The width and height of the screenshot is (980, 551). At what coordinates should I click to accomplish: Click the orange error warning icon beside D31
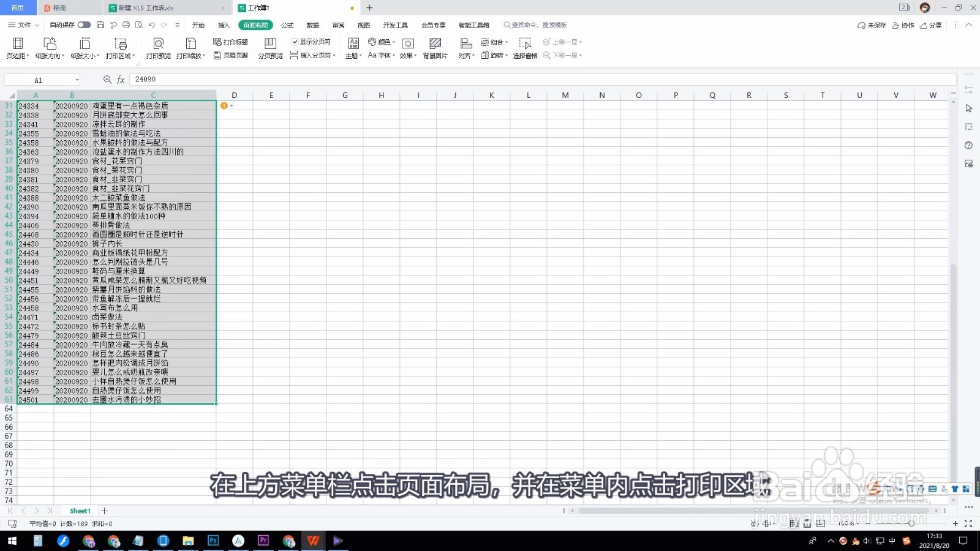coord(224,106)
